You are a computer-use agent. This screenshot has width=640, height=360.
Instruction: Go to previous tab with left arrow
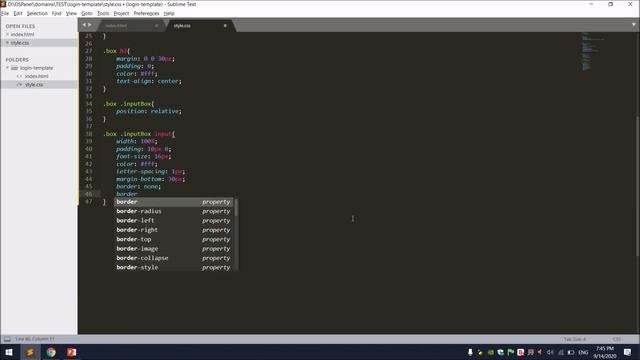pyautogui.click(x=84, y=25)
